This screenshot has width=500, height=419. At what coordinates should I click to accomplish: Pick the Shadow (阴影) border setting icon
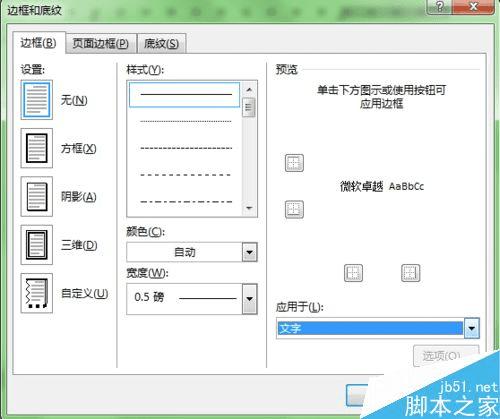pos(37,197)
